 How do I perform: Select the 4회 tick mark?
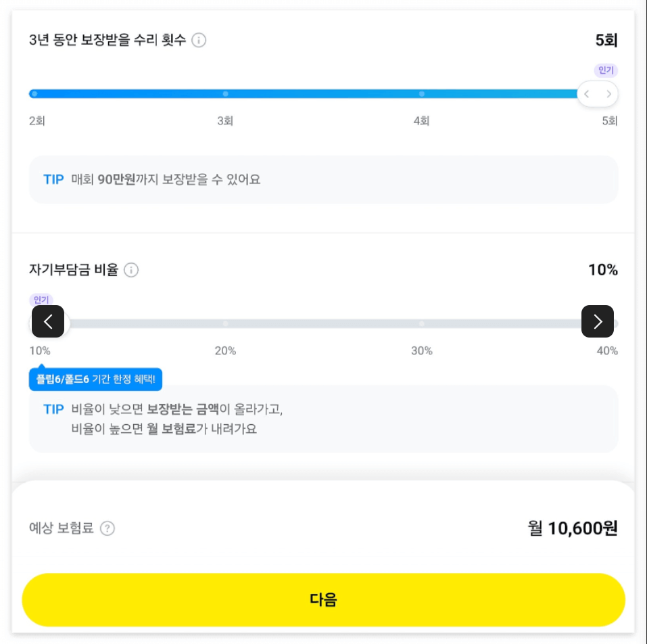421,94
